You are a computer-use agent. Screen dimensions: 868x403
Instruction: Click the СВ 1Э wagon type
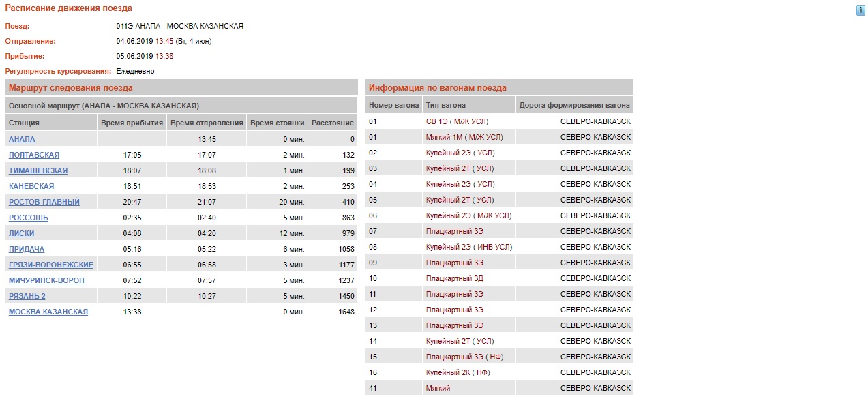point(457,121)
